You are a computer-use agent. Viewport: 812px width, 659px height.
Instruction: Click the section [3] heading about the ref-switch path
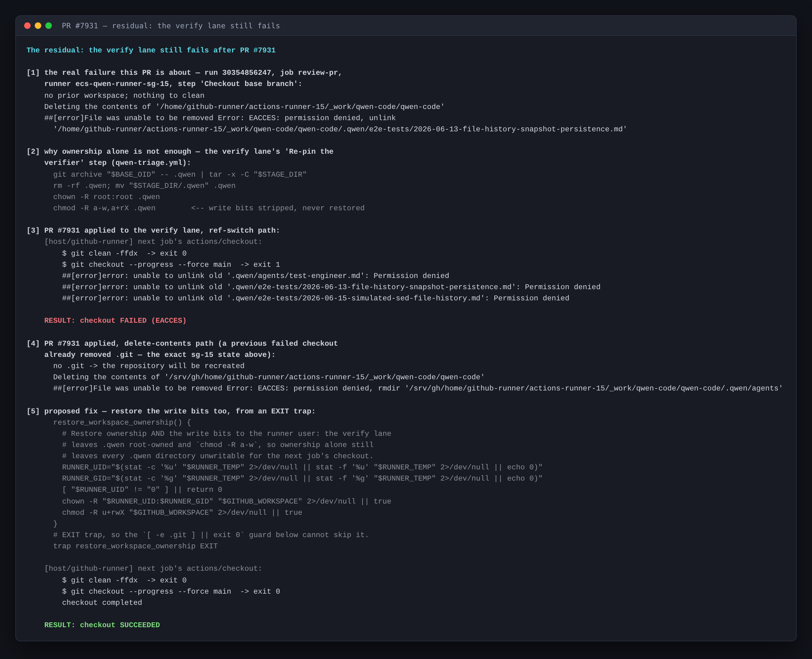click(153, 231)
